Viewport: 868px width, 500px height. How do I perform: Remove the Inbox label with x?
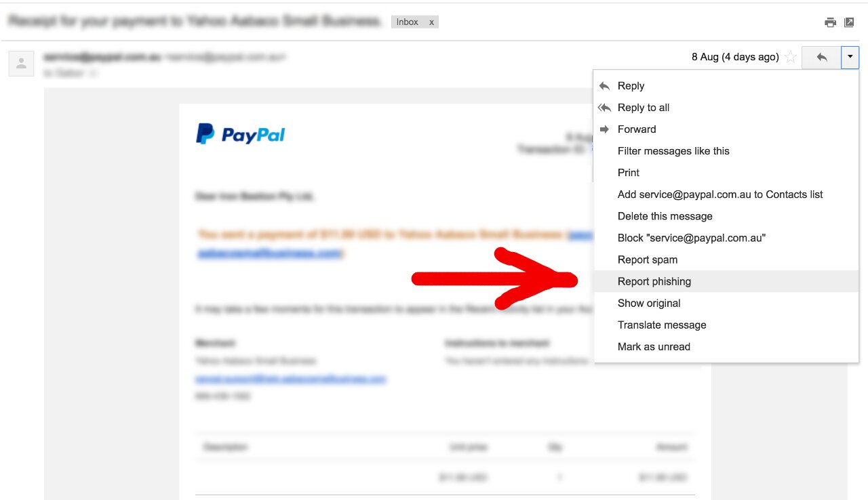(x=431, y=22)
